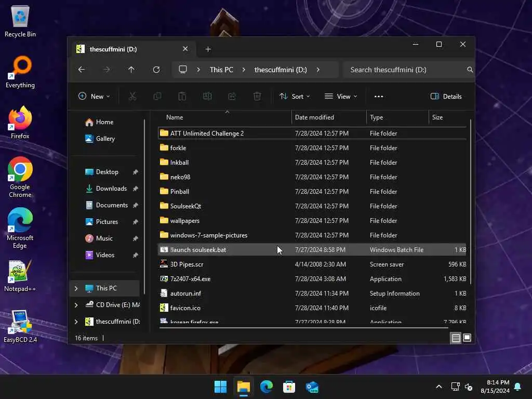Click the Copy icon in toolbar

157,96
